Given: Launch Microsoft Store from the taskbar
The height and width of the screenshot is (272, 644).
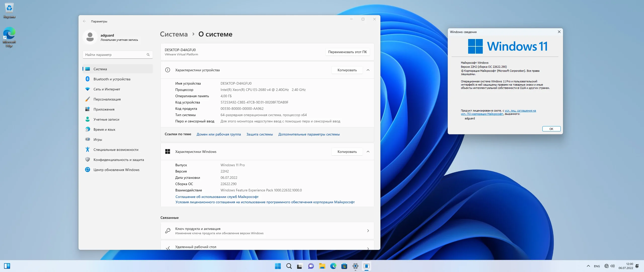Looking at the screenshot, I should coord(344,266).
